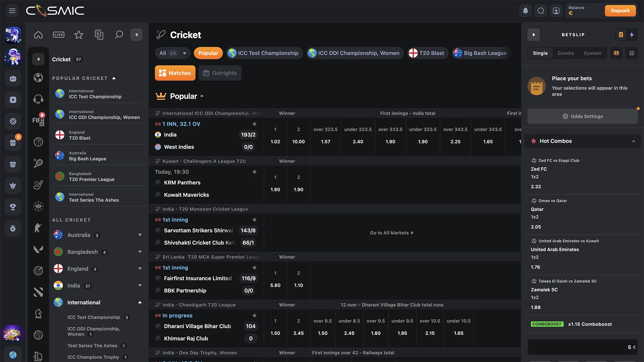Go to sportsbook home icon
Image resolution: width=644 pixels, height=362 pixels.
[x=38, y=35]
